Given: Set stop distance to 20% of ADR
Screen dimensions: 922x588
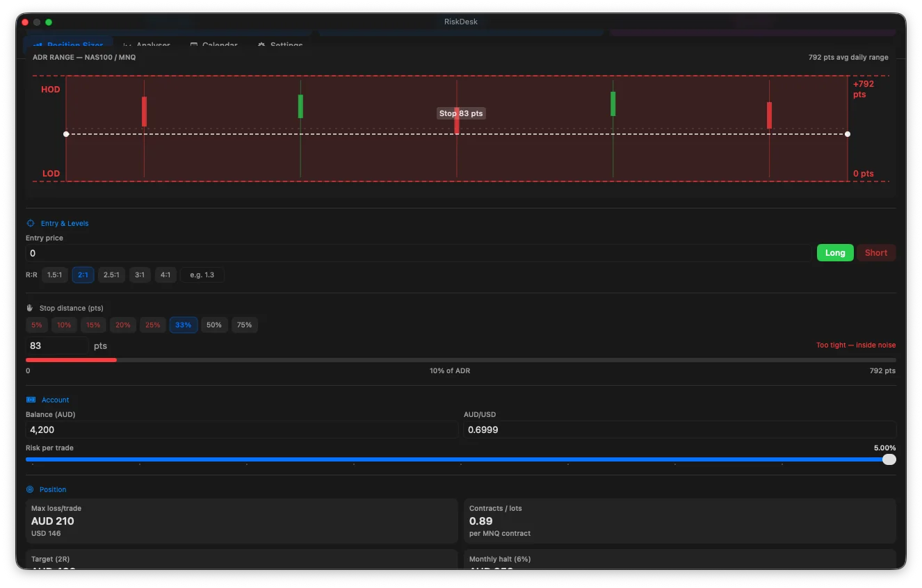Looking at the screenshot, I should coord(123,325).
